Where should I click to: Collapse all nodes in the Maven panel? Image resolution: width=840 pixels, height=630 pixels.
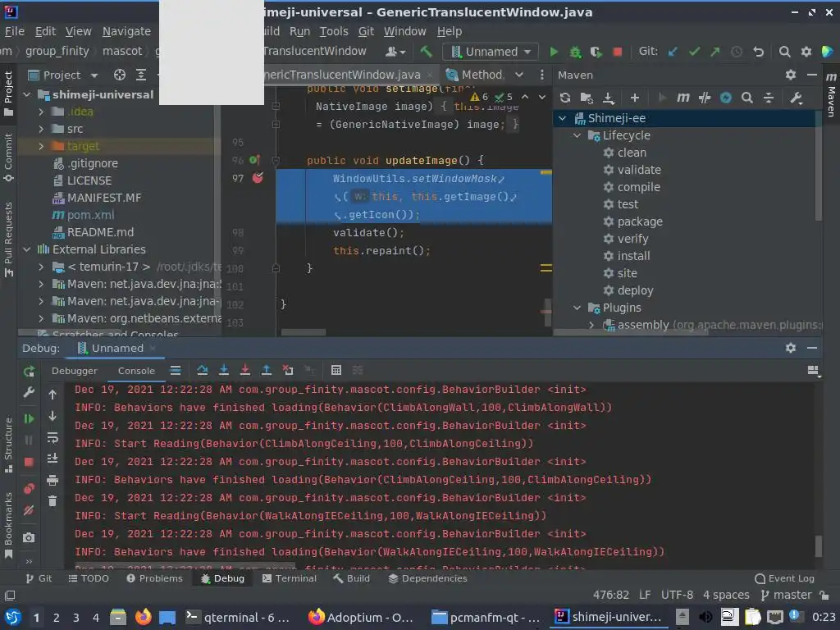768,98
